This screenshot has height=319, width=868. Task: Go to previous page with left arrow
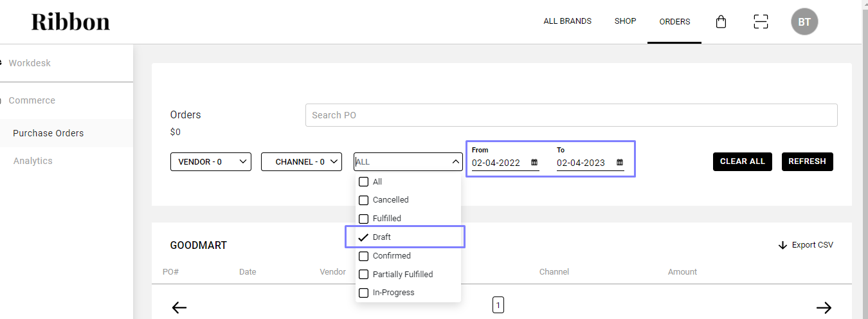(179, 307)
